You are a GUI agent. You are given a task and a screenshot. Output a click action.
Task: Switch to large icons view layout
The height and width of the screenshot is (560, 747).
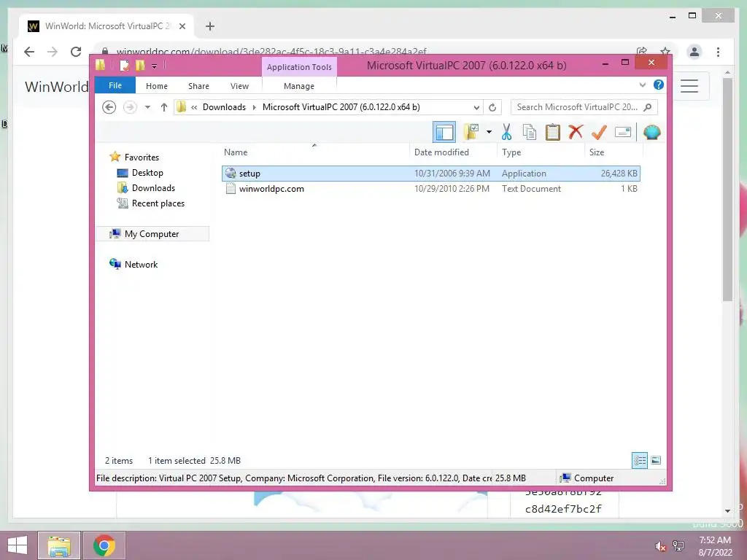tap(656, 460)
